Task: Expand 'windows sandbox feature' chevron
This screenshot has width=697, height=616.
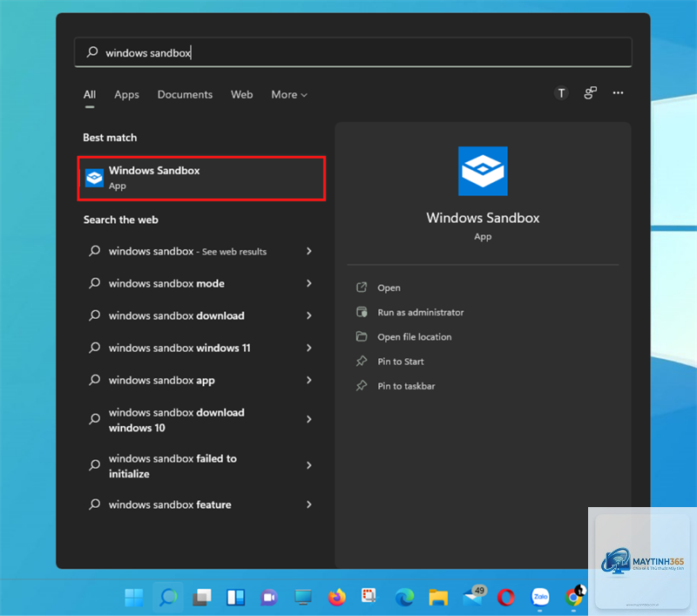Action: point(309,504)
